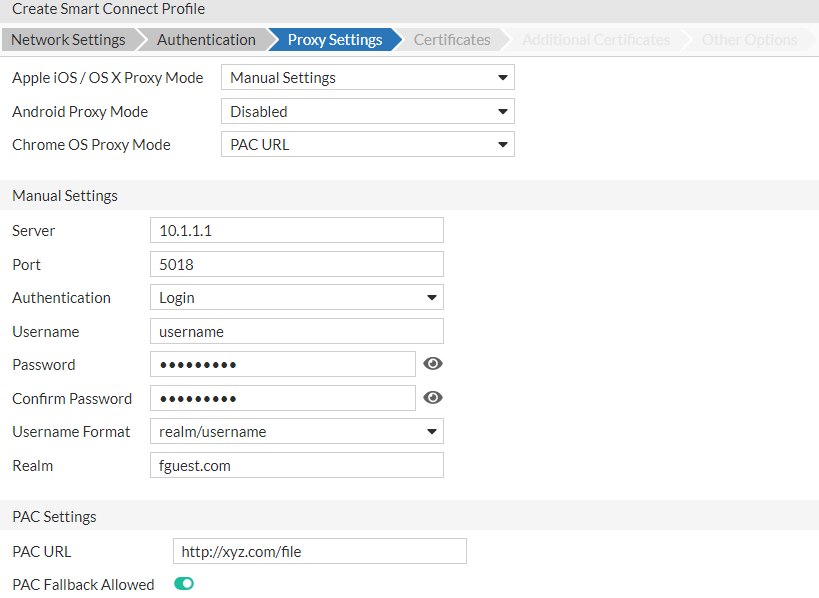Click the PAC URL input field

pyautogui.click(x=320, y=551)
